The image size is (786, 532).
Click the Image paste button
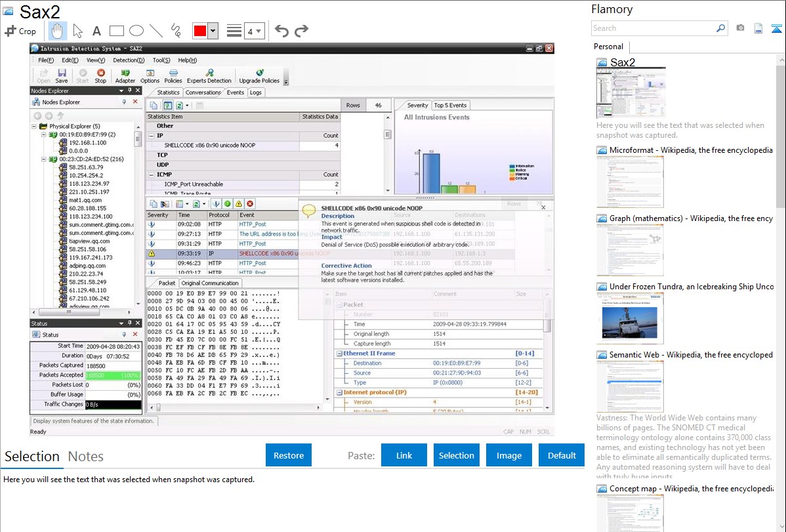(x=508, y=455)
